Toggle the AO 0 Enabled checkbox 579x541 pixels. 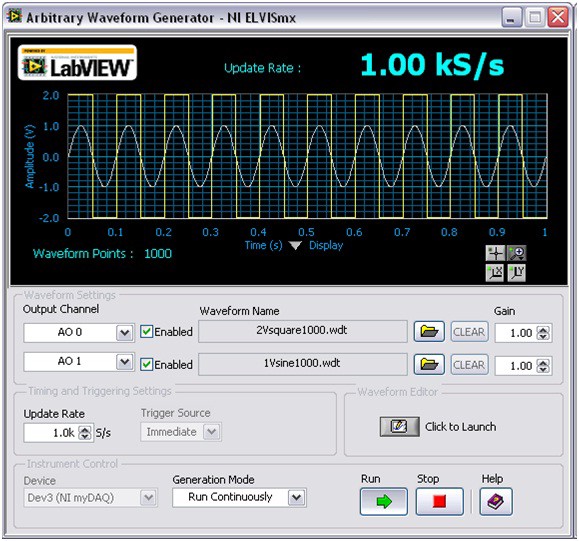pos(147,332)
